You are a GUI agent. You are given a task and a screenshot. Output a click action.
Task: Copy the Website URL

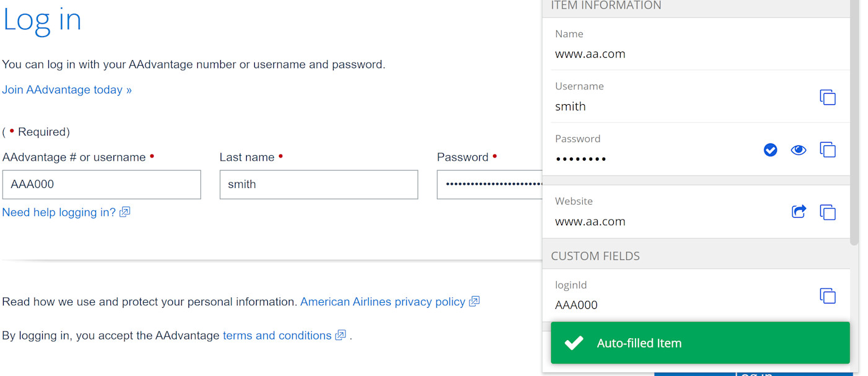click(828, 212)
